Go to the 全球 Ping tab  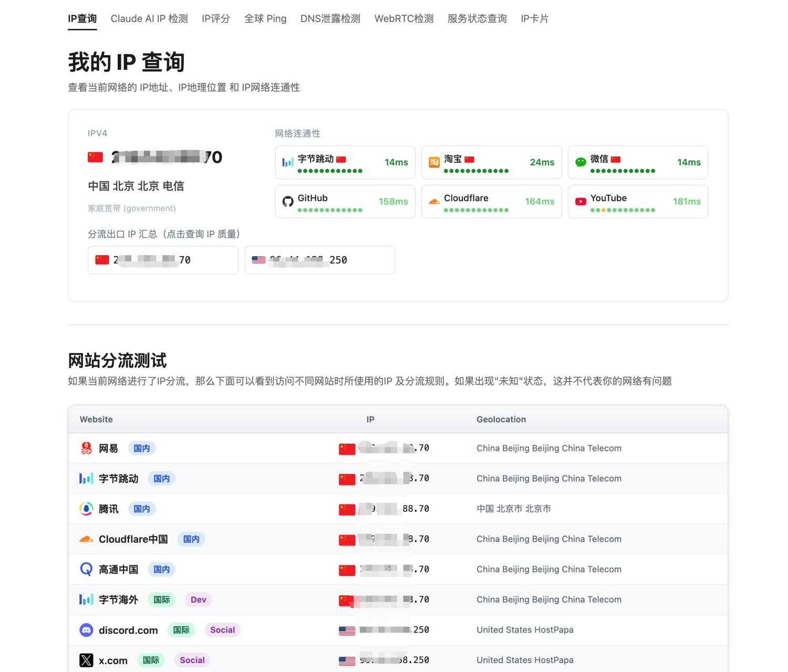[265, 19]
